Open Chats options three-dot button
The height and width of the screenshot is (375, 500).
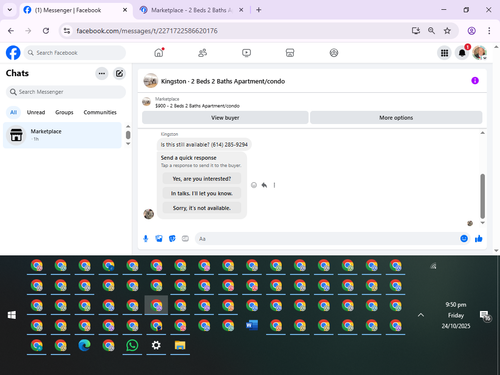click(102, 73)
